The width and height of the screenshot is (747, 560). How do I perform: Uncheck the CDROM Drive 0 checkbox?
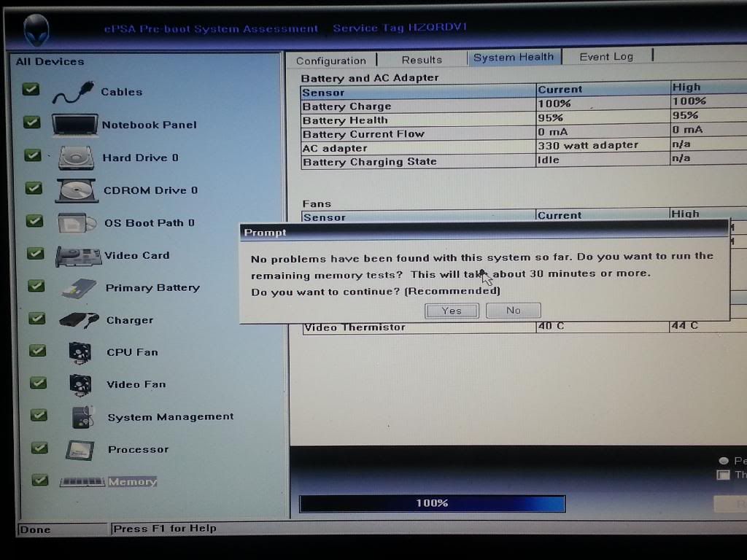[x=34, y=188]
